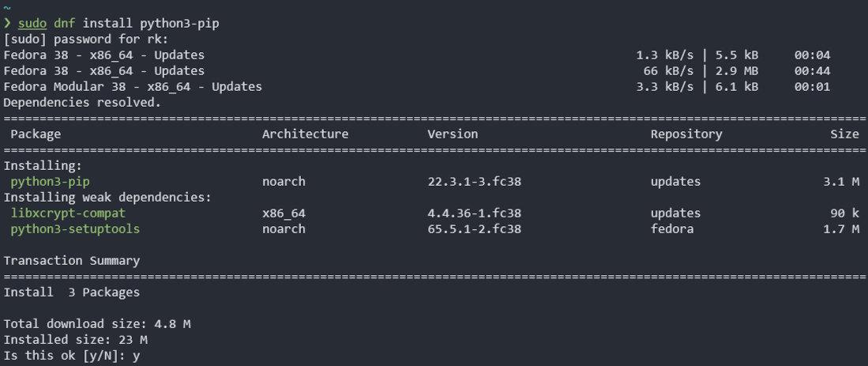Click the prompt arrow symbol before sudo

[x=7, y=24]
